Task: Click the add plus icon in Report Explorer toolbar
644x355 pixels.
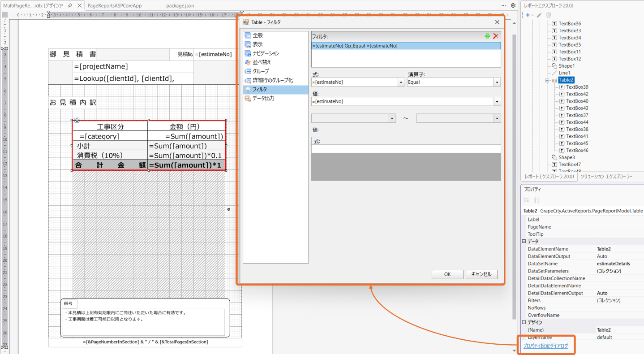Action: [x=528, y=15]
